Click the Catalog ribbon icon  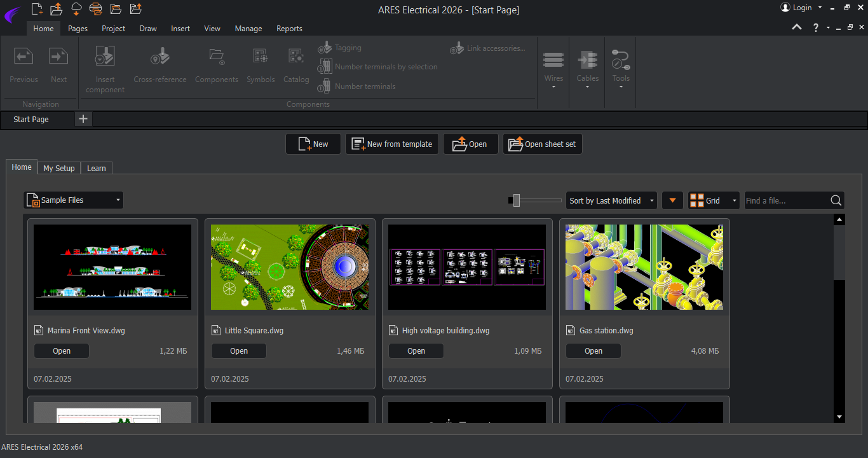(x=296, y=57)
